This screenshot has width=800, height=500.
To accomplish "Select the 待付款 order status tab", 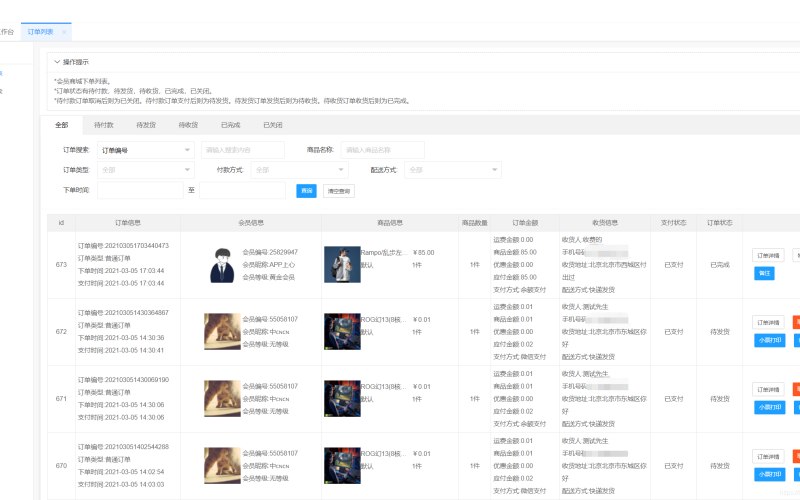I will pyautogui.click(x=104, y=125).
